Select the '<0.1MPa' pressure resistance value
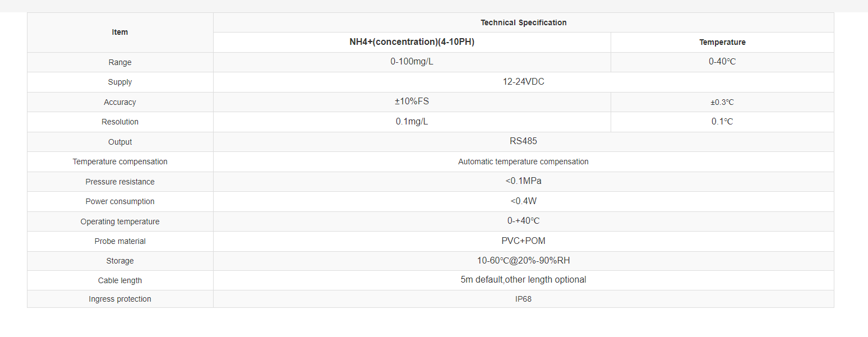This screenshot has width=868, height=337. tap(523, 181)
